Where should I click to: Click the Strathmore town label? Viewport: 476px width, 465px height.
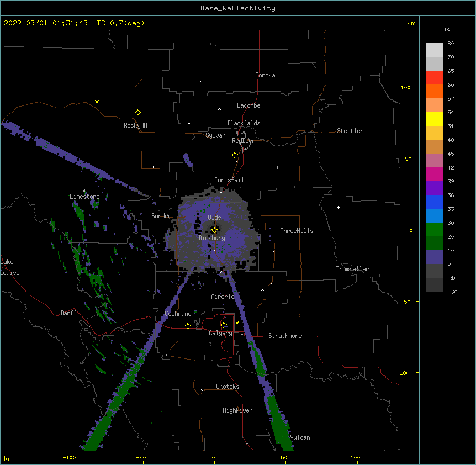(285, 336)
